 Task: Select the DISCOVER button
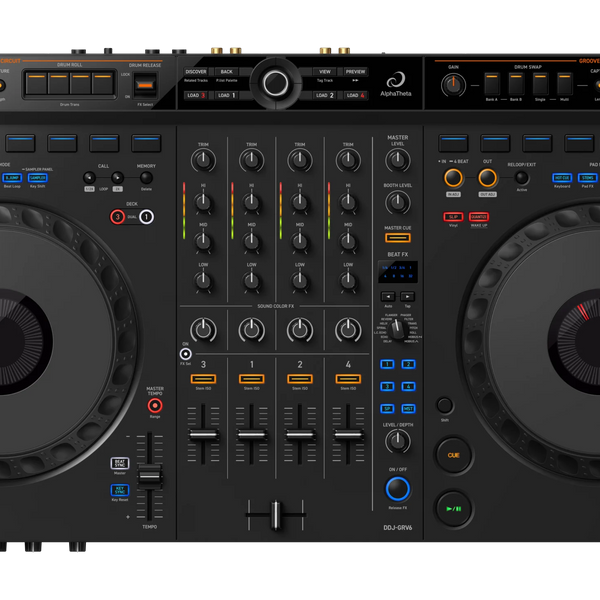[196, 72]
